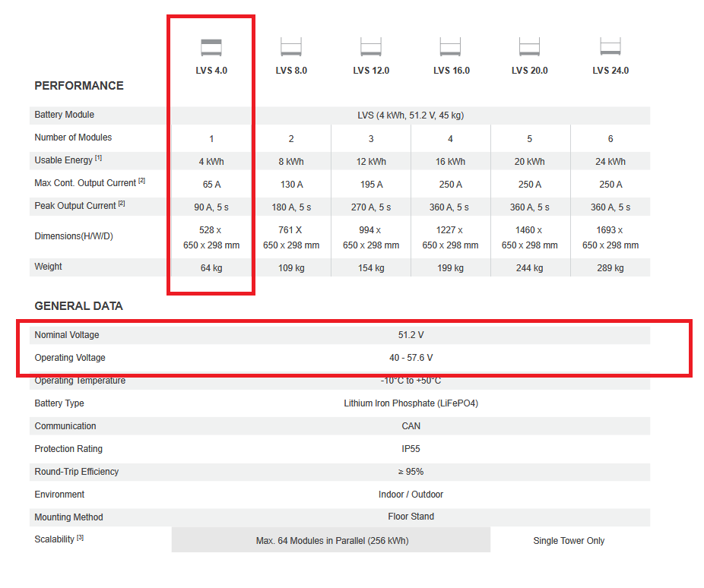
Task: Click the 12 kWh usable energy cell
Action: pyautogui.click(x=371, y=162)
